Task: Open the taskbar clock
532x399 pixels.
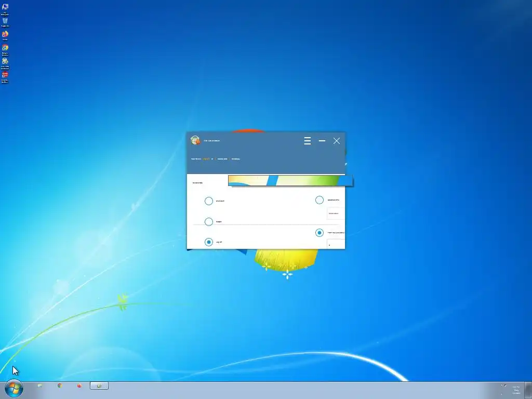Action: click(516, 390)
